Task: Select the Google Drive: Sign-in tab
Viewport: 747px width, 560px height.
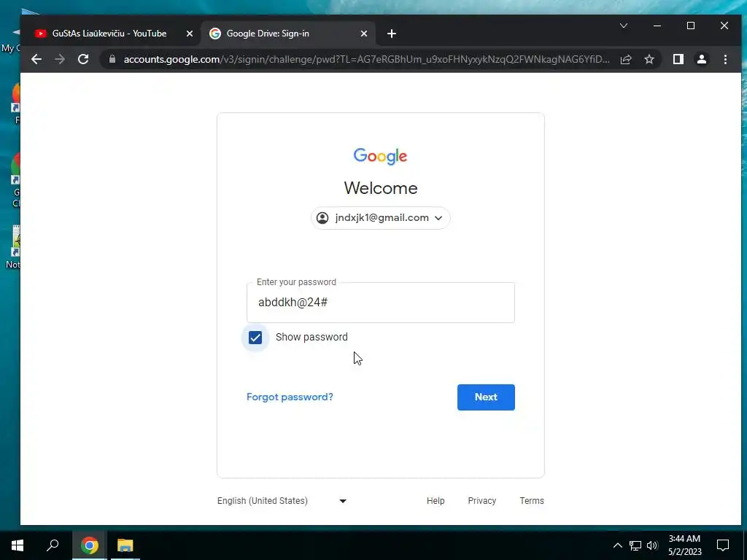Action: point(289,34)
